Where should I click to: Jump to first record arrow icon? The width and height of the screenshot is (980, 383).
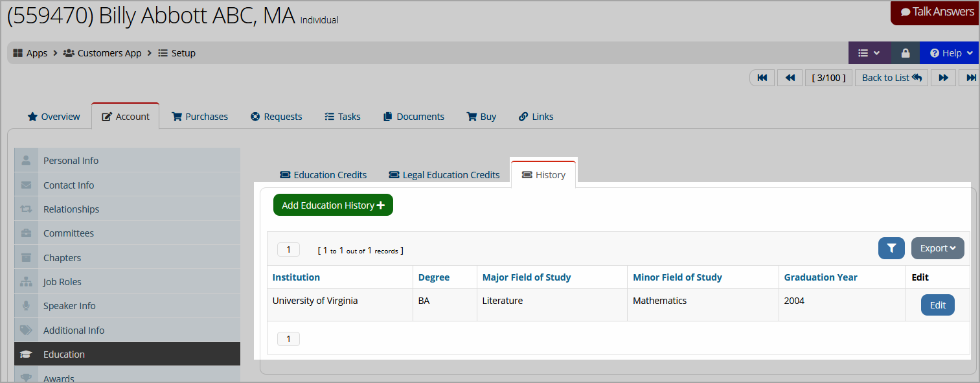[762, 78]
